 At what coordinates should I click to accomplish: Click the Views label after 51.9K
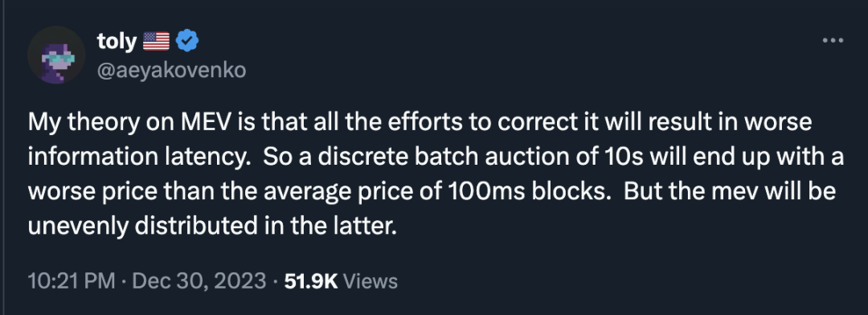coord(371,280)
